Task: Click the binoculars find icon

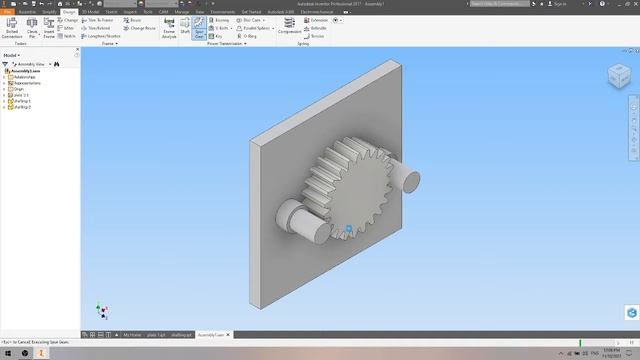Action: tap(56, 64)
